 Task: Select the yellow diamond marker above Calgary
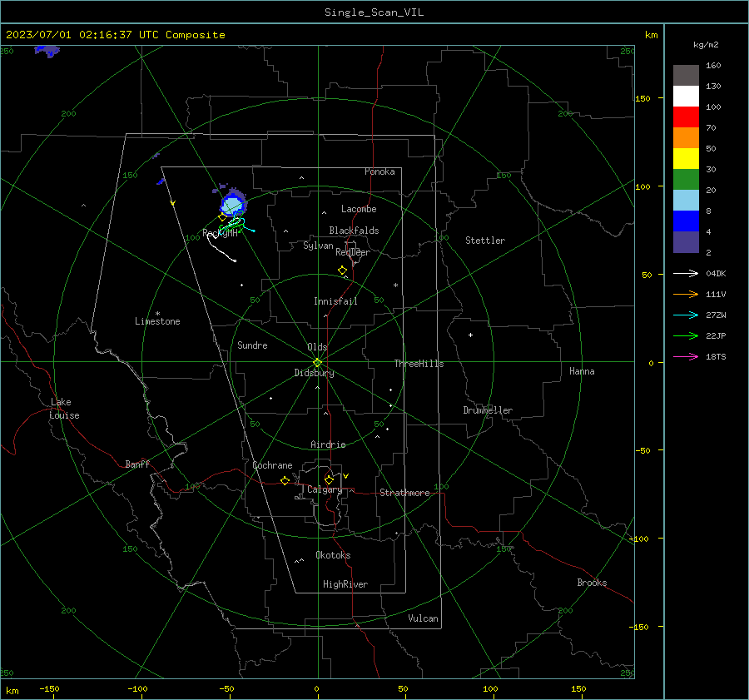pos(329,479)
